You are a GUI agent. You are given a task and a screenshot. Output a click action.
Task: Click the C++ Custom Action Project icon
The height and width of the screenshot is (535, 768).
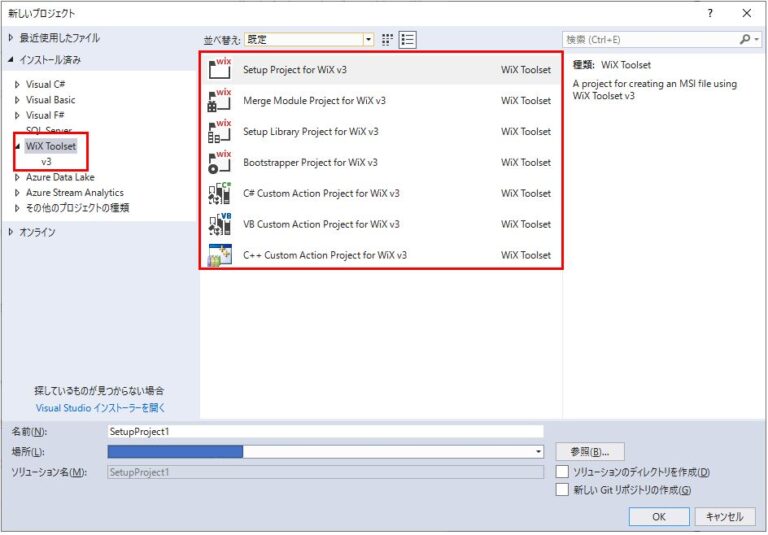pos(220,255)
